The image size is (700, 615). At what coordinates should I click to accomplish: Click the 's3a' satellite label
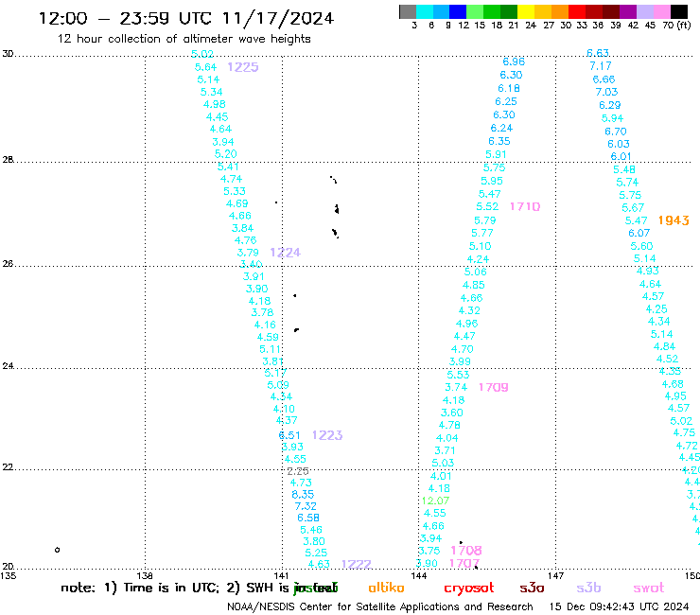click(532, 588)
